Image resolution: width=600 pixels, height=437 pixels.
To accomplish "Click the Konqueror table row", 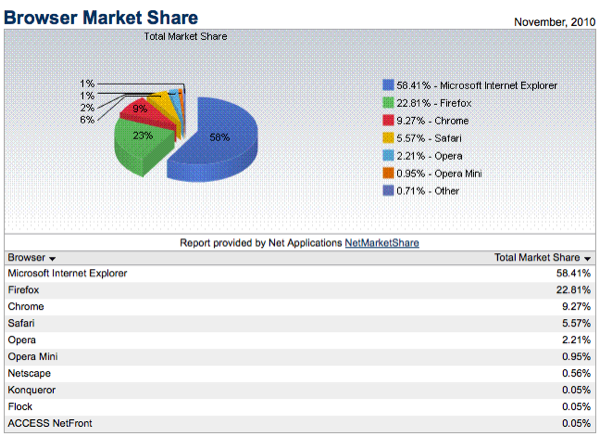I will coord(300,391).
